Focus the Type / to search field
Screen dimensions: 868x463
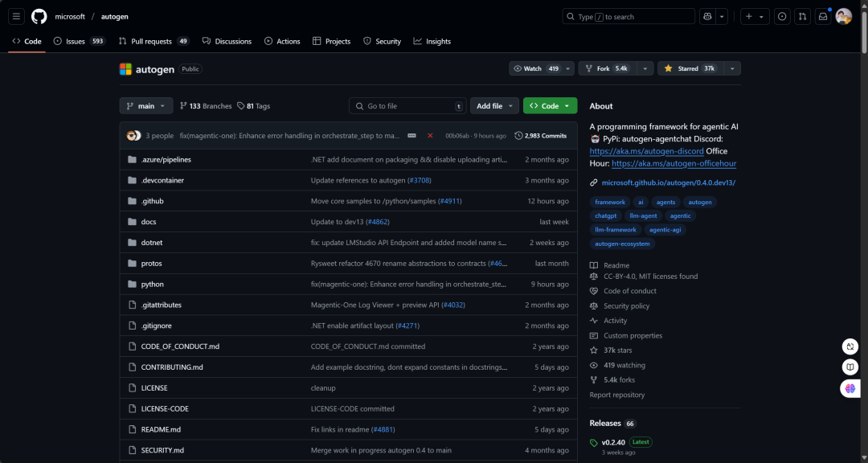click(x=628, y=17)
